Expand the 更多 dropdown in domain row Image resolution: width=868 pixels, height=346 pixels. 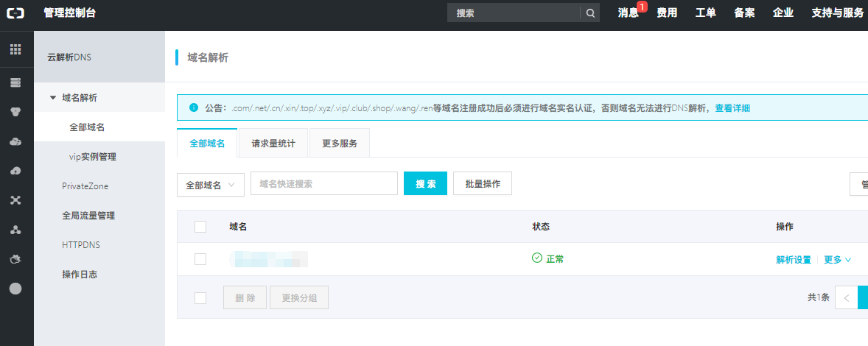point(838,259)
